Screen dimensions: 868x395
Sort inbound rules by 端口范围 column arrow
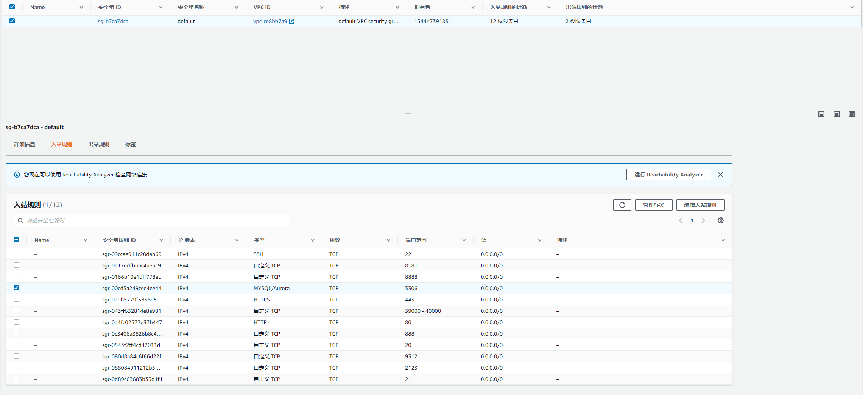pos(464,240)
